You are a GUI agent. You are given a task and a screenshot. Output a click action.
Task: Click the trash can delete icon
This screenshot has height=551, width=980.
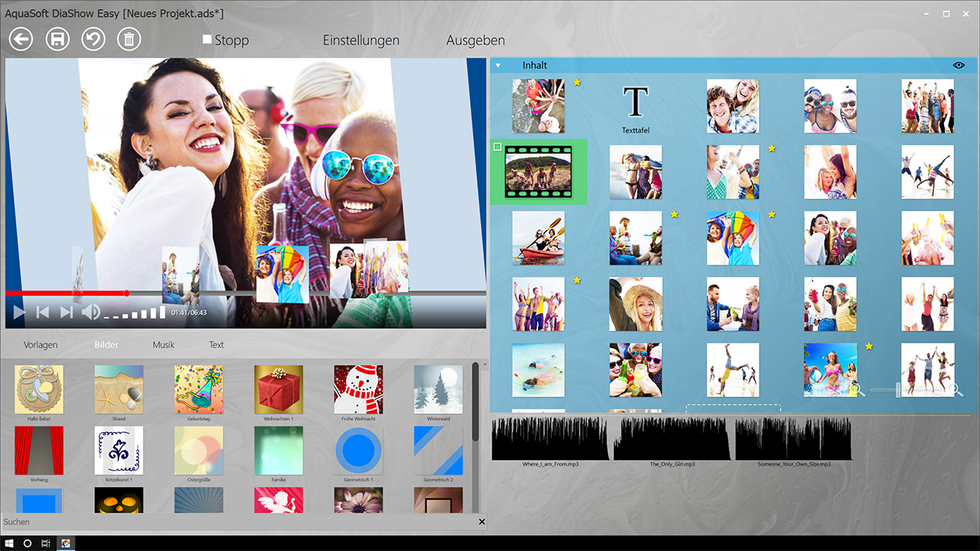tap(129, 39)
